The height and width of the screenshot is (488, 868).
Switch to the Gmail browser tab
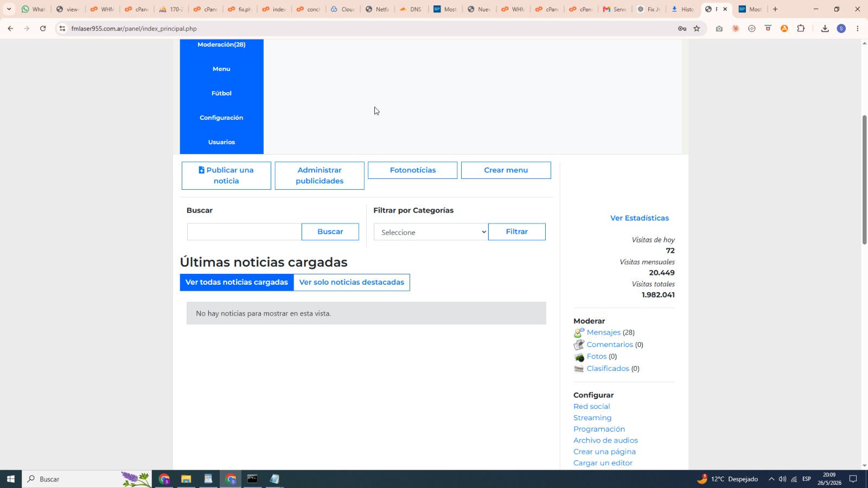click(x=615, y=9)
